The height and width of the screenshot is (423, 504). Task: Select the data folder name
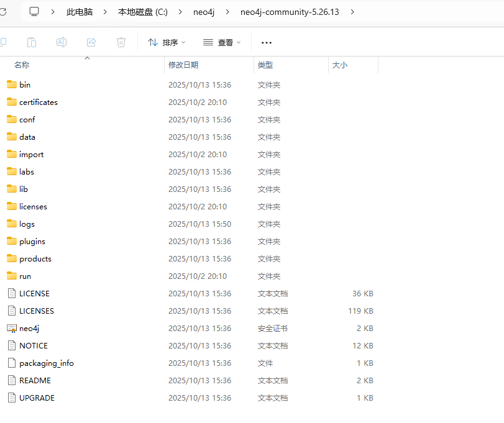pyautogui.click(x=27, y=137)
